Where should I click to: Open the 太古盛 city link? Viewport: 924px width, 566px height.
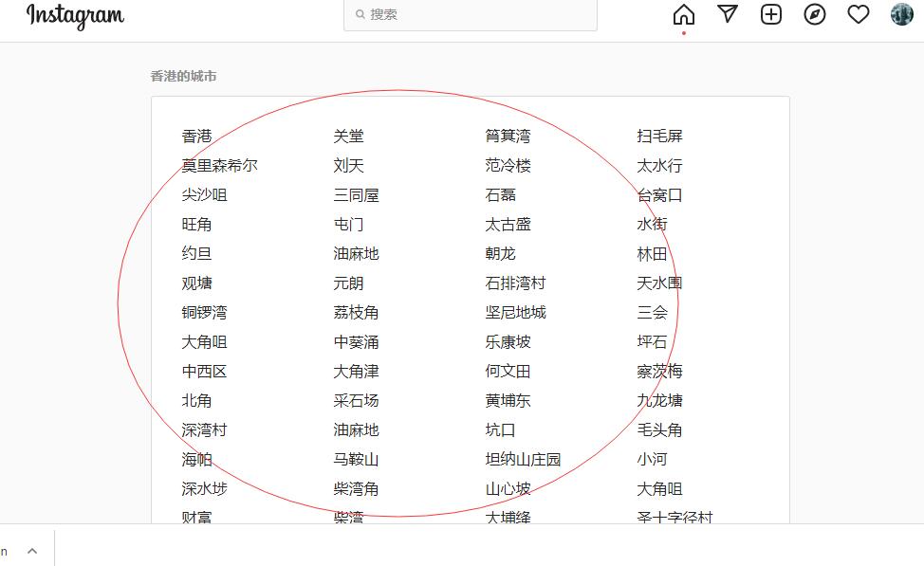[x=508, y=224]
